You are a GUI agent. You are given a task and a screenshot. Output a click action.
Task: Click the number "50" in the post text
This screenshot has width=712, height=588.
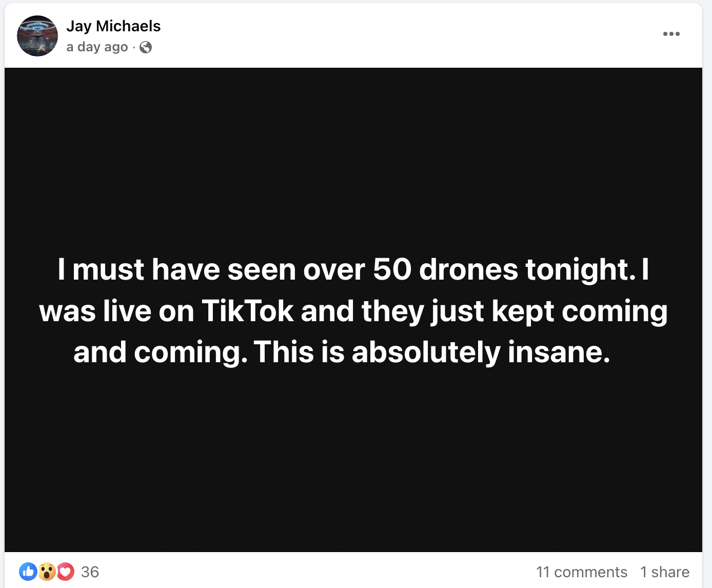tap(392, 269)
